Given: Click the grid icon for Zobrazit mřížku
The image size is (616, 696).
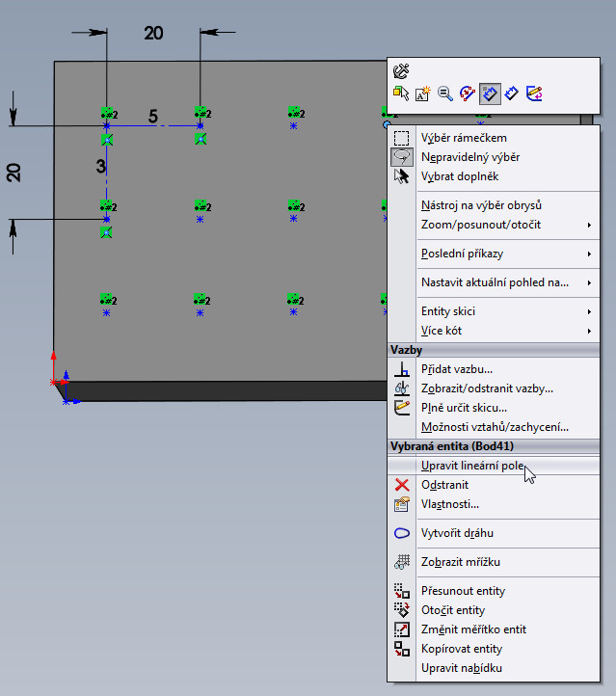Looking at the screenshot, I should [402, 562].
